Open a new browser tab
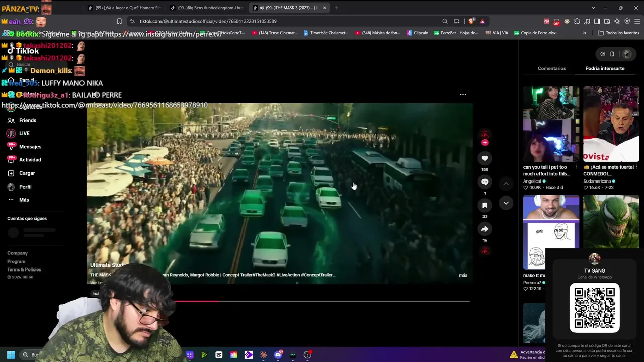Viewport: 644px width, 362px height. click(x=337, y=8)
